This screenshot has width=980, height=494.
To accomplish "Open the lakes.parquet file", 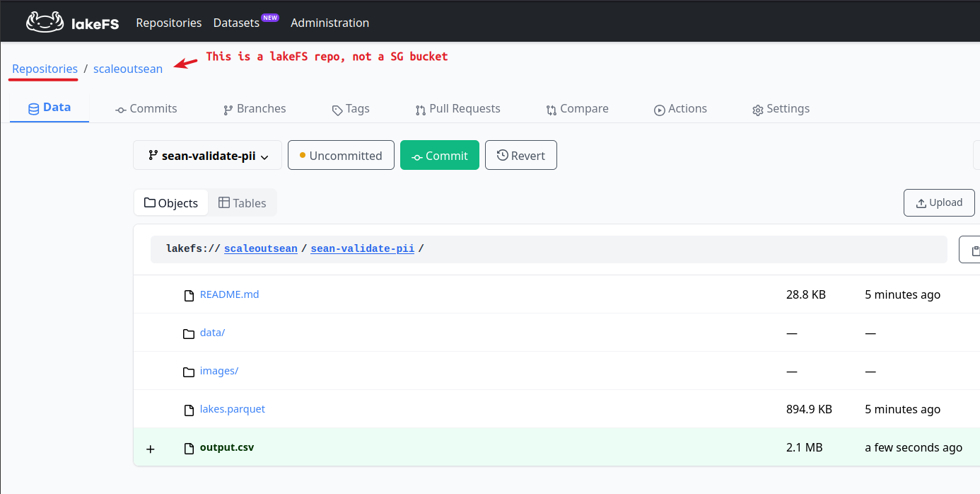I will (233, 408).
